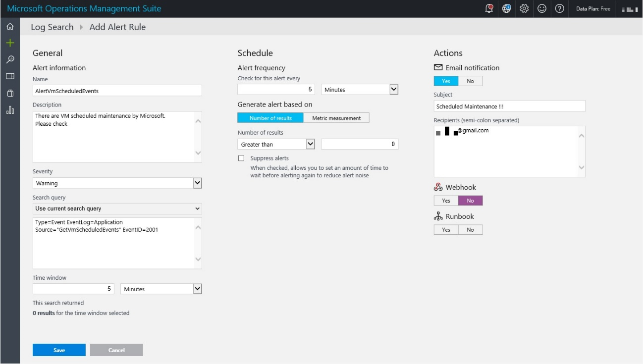
Task: Click the green plus sidebar icon
Action: click(10, 43)
